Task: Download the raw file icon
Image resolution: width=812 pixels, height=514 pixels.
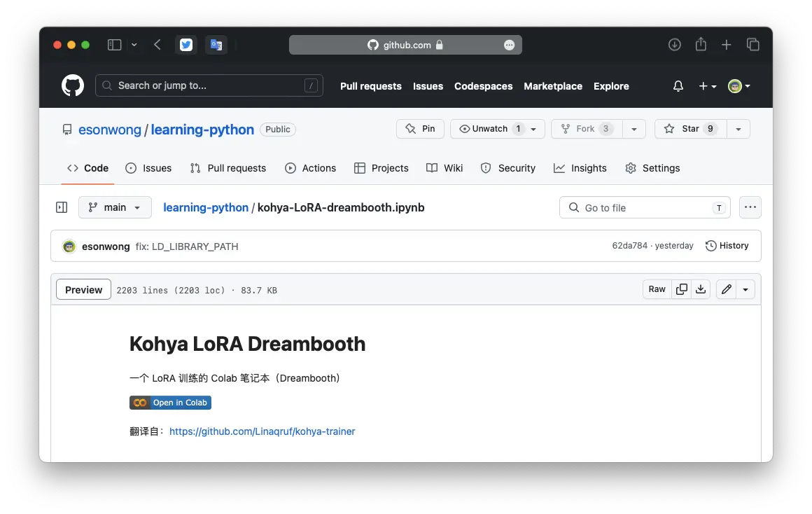Action: pyautogui.click(x=701, y=289)
